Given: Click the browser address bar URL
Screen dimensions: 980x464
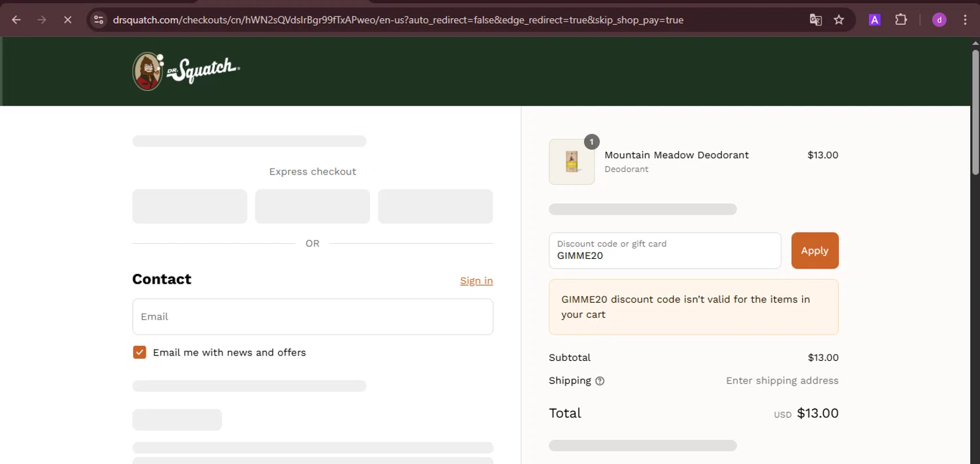Looking at the screenshot, I should (398, 20).
